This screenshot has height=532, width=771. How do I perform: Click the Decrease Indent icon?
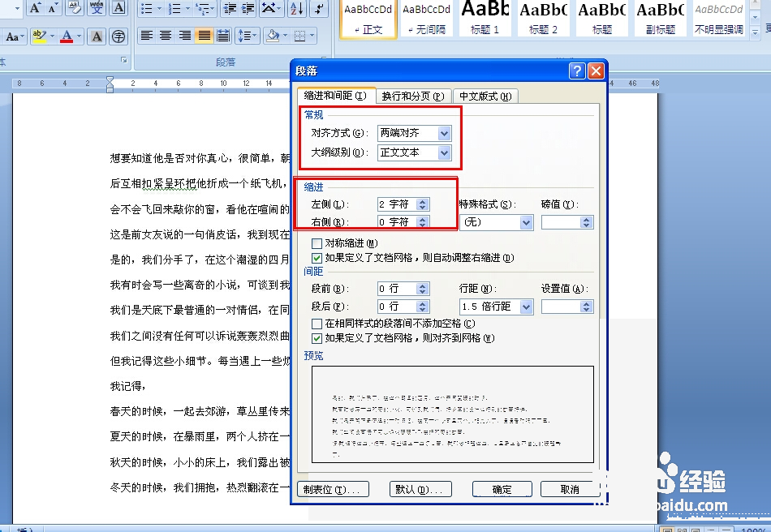coord(230,8)
